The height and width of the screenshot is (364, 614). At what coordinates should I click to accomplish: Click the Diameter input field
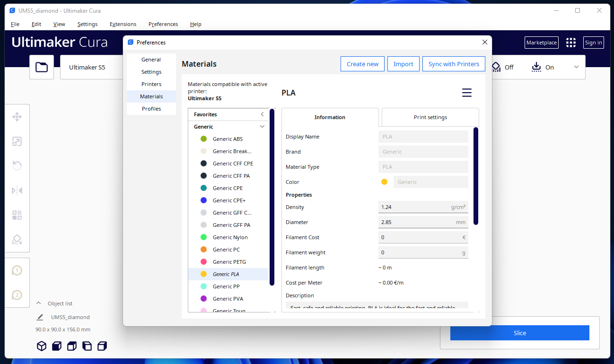[423, 222]
